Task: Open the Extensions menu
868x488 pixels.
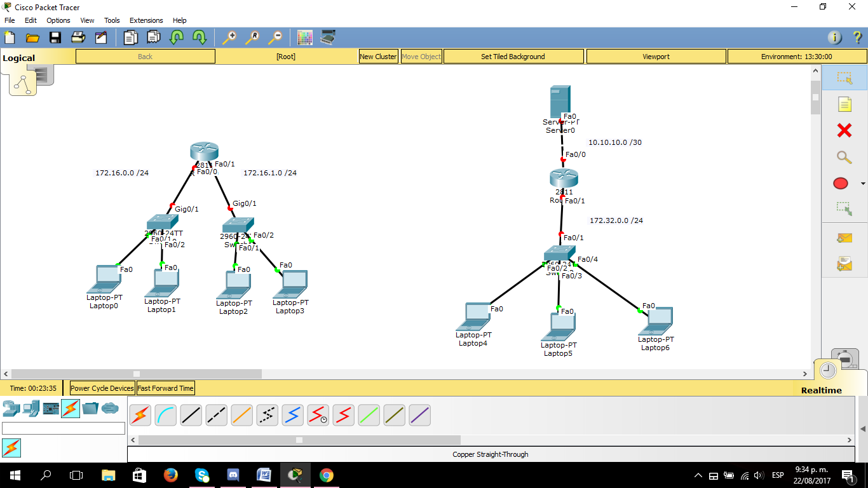Action: [x=146, y=20]
